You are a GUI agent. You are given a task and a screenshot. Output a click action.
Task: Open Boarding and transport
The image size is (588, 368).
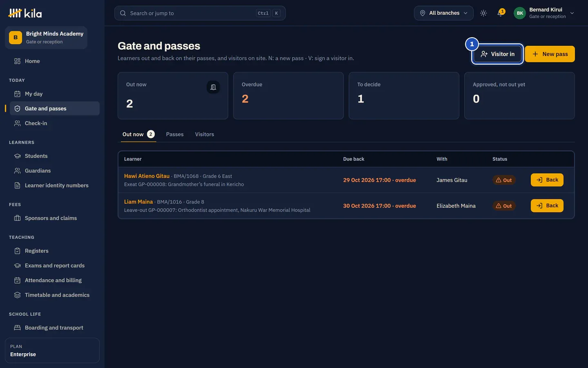click(x=55, y=328)
